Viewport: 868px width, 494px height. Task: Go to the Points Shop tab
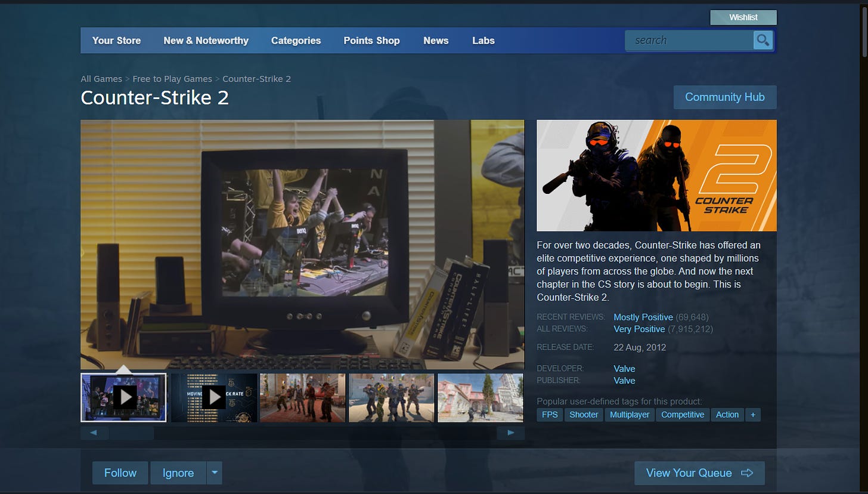[371, 41]
